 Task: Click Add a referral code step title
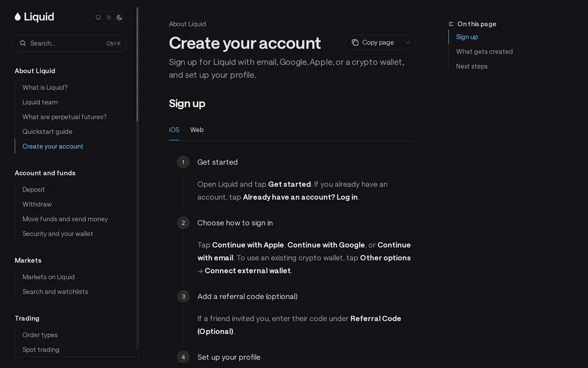pyautogui.click(x=247, y=296)
